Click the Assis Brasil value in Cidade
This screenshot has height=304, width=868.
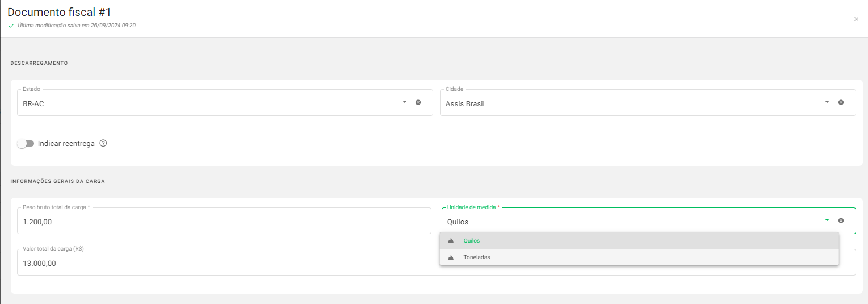465,104
